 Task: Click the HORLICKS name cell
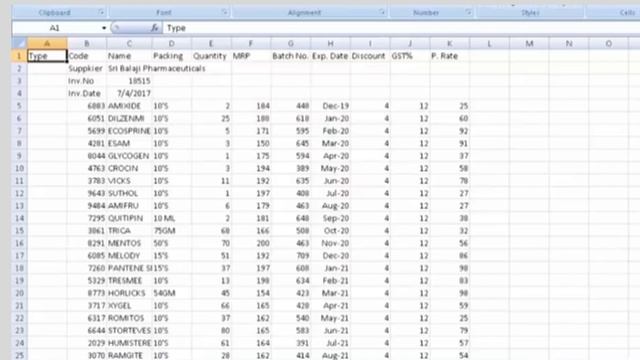[129, 293]
